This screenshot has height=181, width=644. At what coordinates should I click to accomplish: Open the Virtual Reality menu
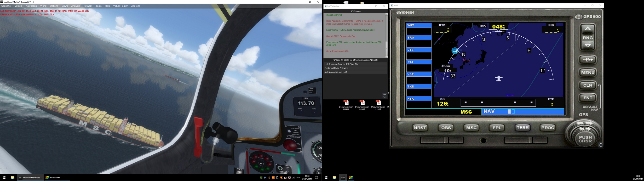[120, 6]
